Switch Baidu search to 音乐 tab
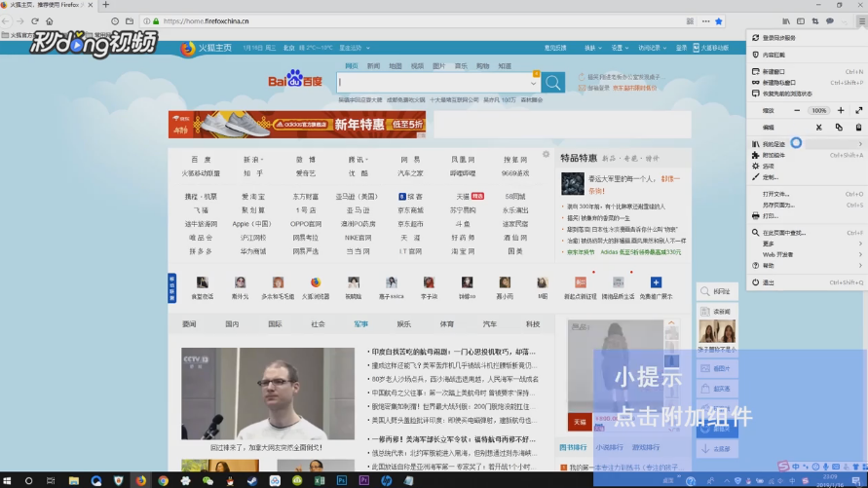Image resolution: width=868 pixels, height=488 pixels. click(x=461, y=66)
